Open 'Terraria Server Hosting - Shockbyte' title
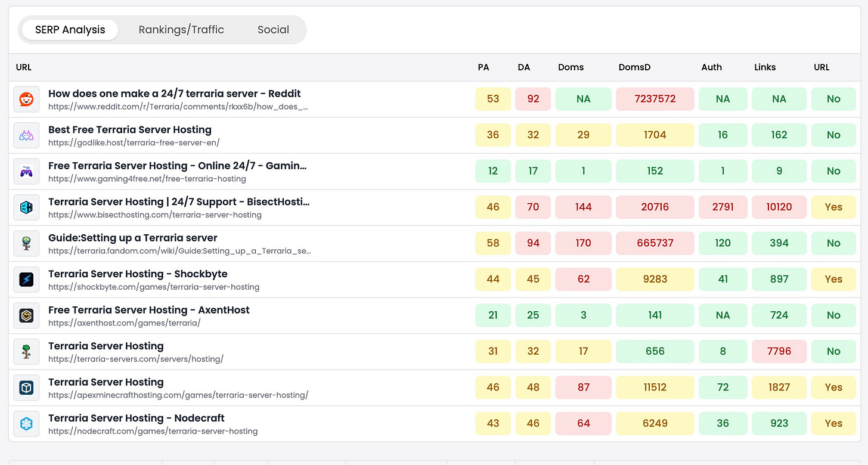868x465 pixels. 138,274
